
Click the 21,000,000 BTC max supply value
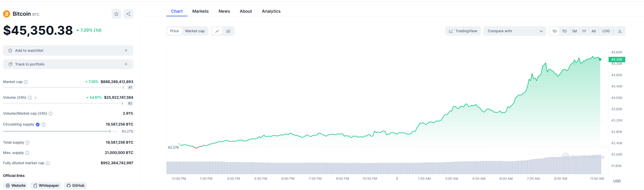(x=119, y=153)
